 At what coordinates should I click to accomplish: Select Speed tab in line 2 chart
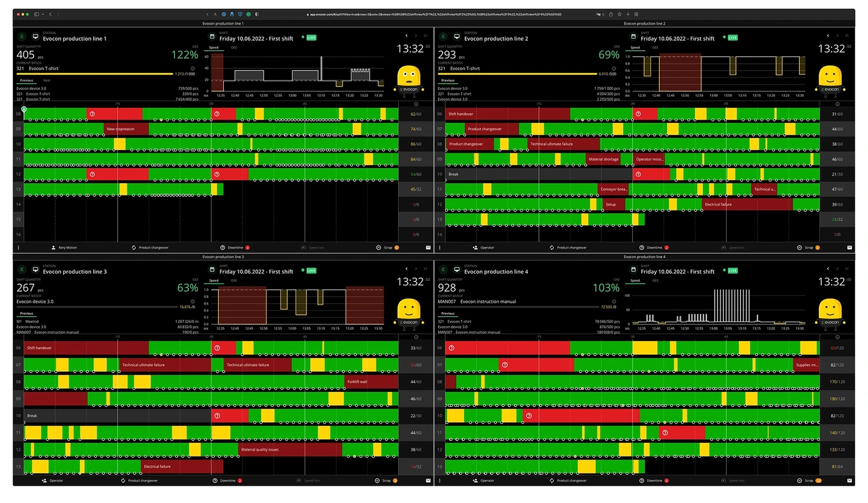(x=635, y=47)
